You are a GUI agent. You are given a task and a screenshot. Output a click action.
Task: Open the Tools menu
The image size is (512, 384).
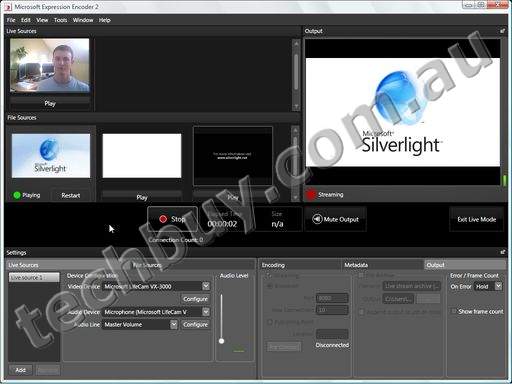tap(60, 20)
